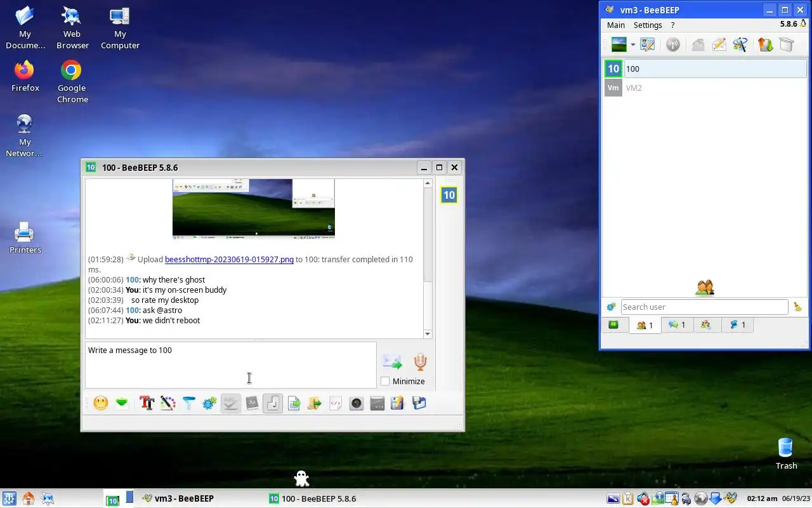Screen dimensions: 812x508
Task: Click send file document icon
Action: tap(294, 403)
